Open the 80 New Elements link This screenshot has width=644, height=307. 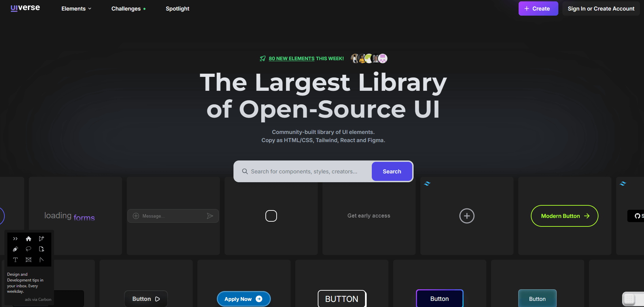click(x=292, y=58)
